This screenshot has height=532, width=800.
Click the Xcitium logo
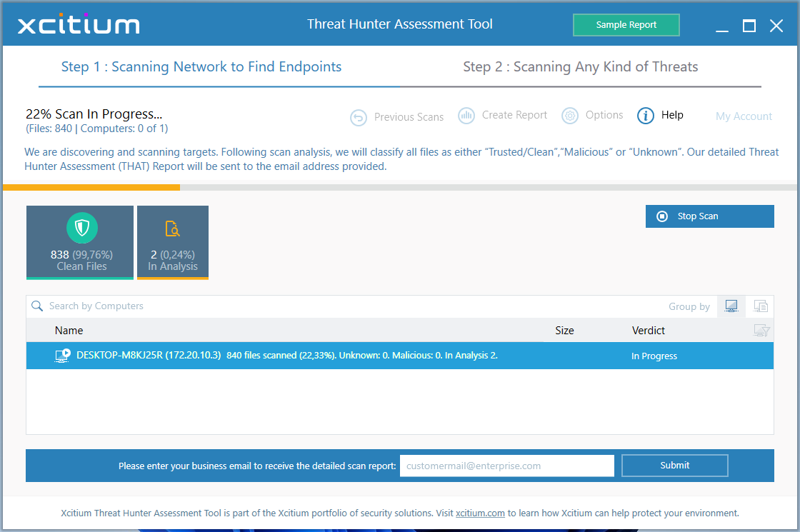point(79,24)
